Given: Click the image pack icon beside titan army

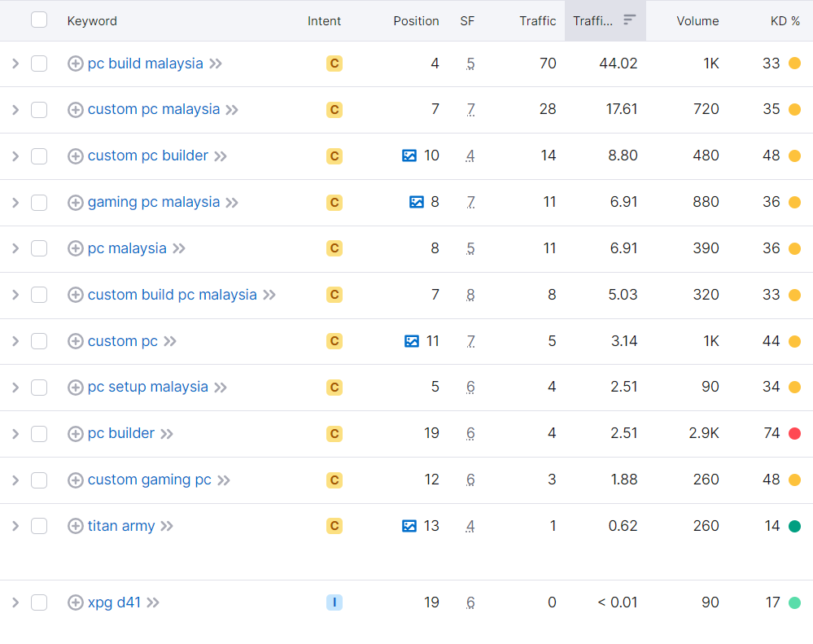Looking at the screenshot, I should (x=411, y=526).
